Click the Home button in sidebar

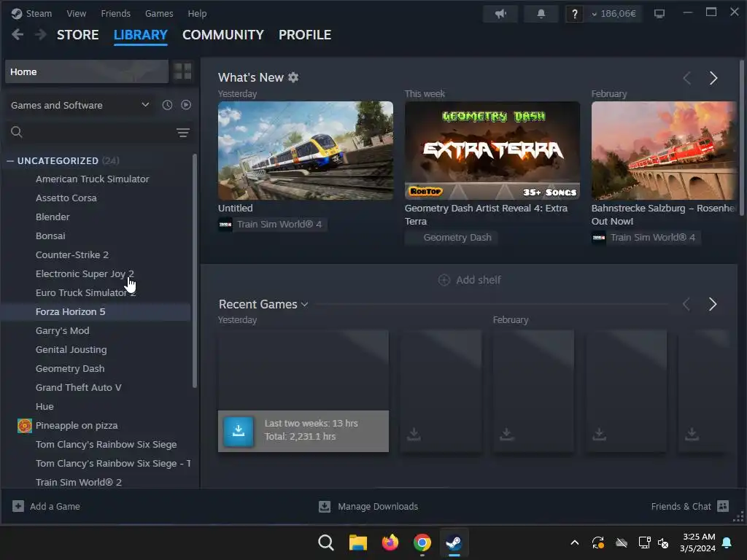point(87,72)
